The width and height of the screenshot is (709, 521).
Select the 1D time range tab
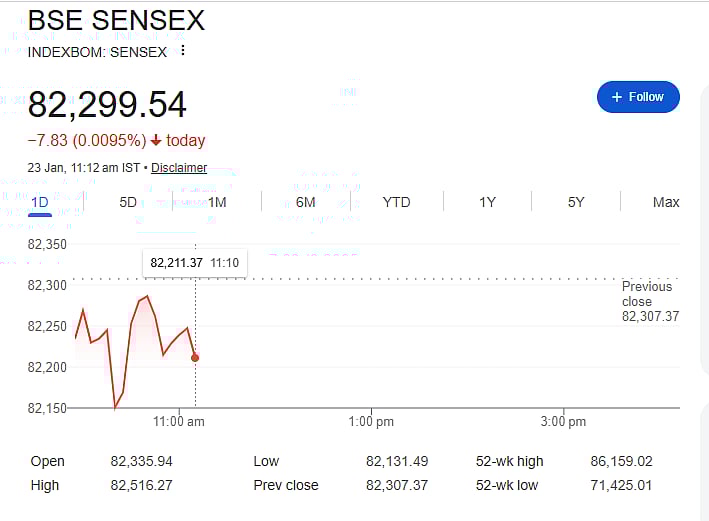tap(39, 202)
